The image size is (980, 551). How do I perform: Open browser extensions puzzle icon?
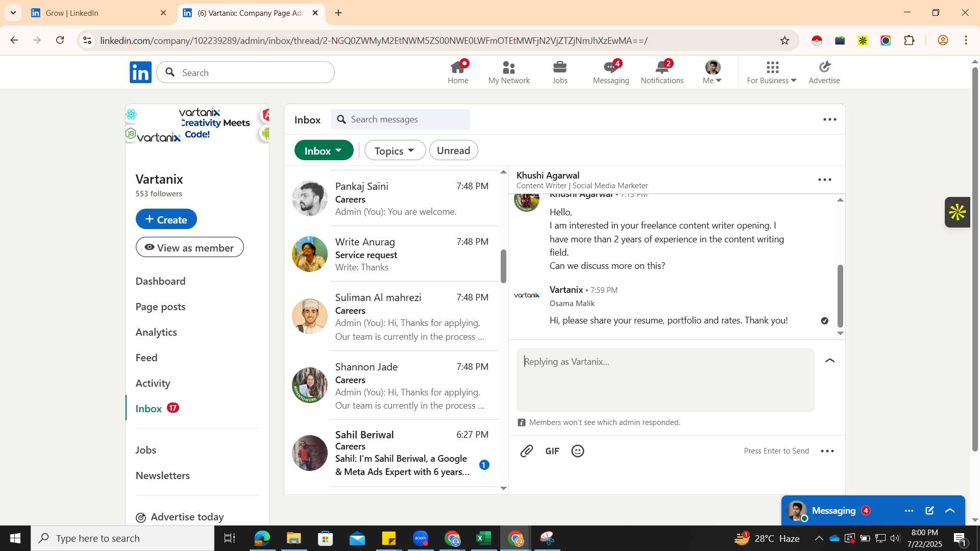point(909,40)
